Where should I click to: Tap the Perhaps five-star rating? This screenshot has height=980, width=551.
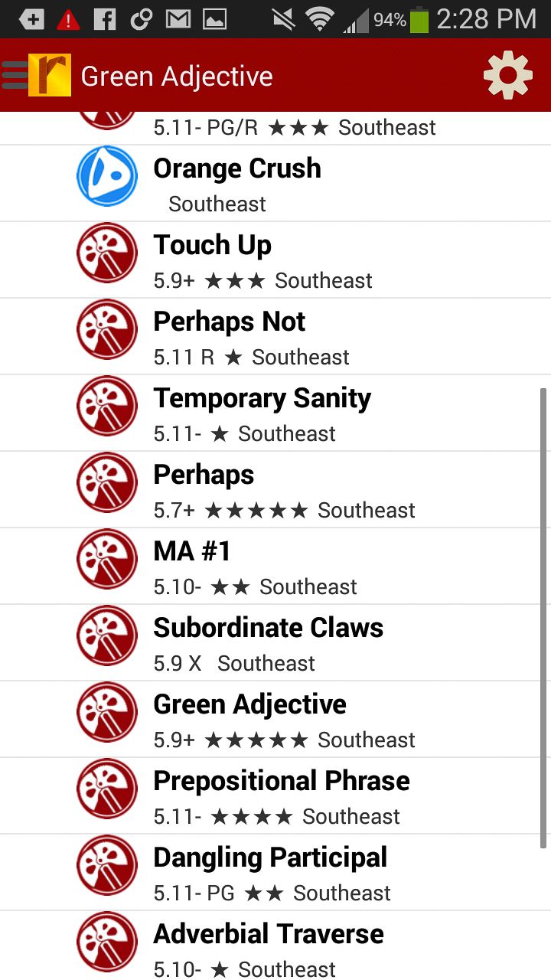(x=256, y=511)
